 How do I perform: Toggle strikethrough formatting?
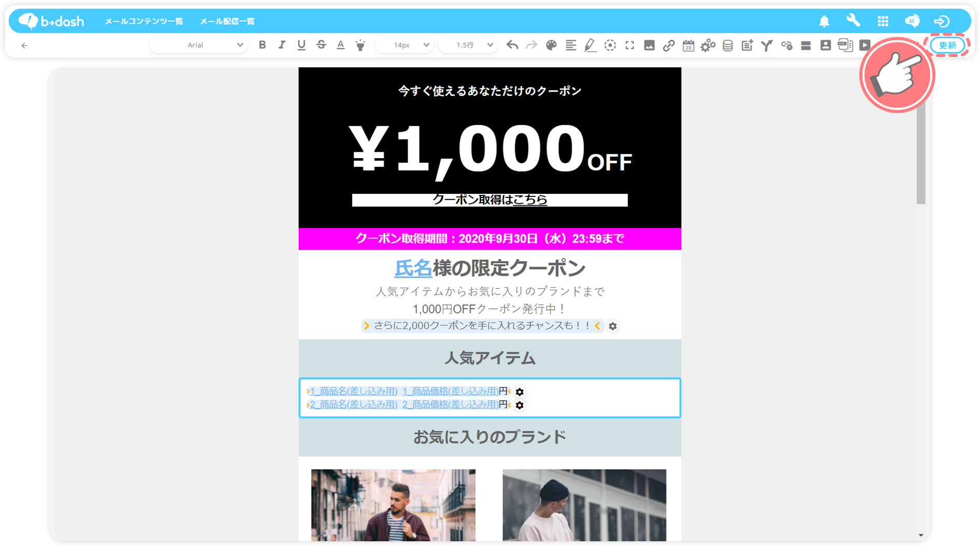click(321, 45)
